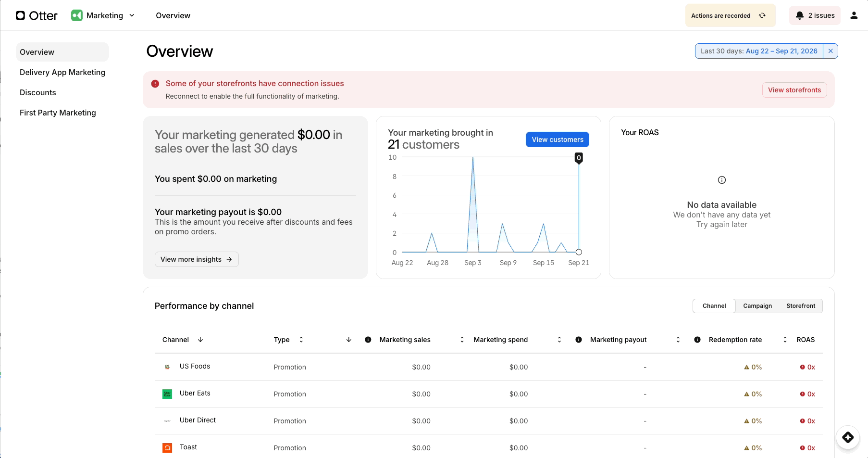This screenshot has height=458, width=868.
Task: Click the Uber Direct channel logo
Action: tap(167, 420)
